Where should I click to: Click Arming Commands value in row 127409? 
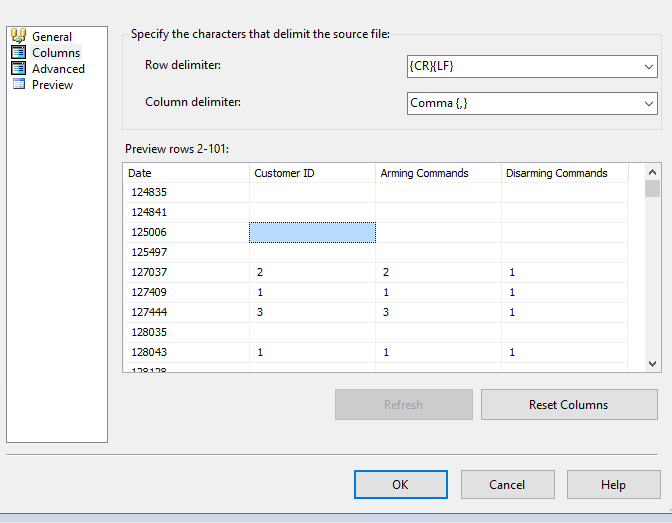pos(438,292)
